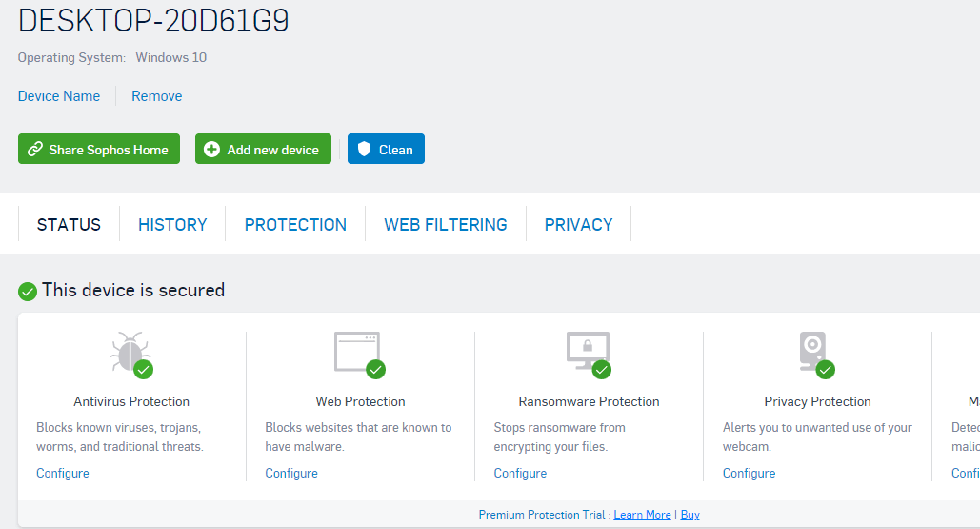Configure Web Protection
Screen dimensions: 980x529
pos(291,474)
